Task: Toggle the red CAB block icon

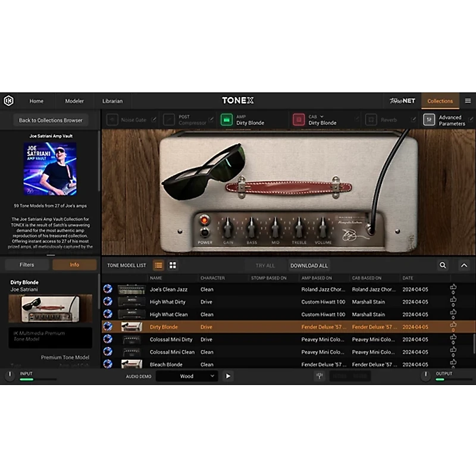Action: [x=299, y=120]
